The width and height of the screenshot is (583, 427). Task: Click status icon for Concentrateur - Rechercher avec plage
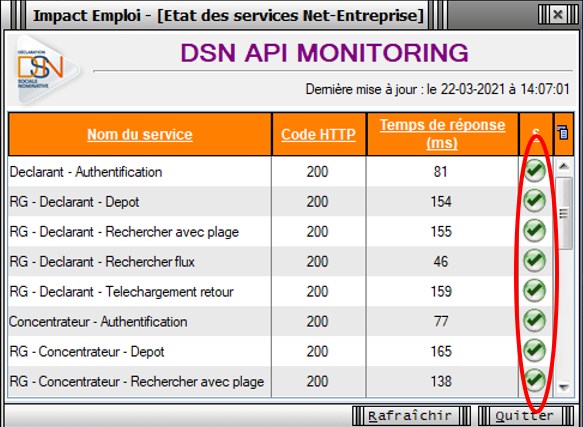(x=535, y=380)
